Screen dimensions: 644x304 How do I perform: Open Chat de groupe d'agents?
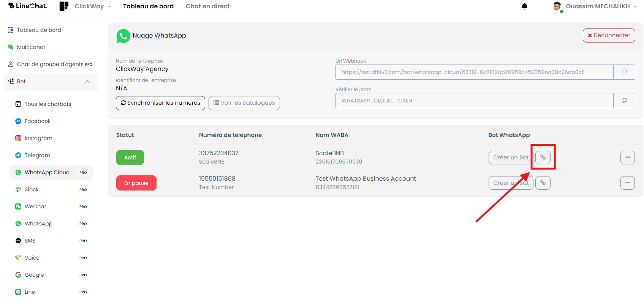tap(50, 64)
